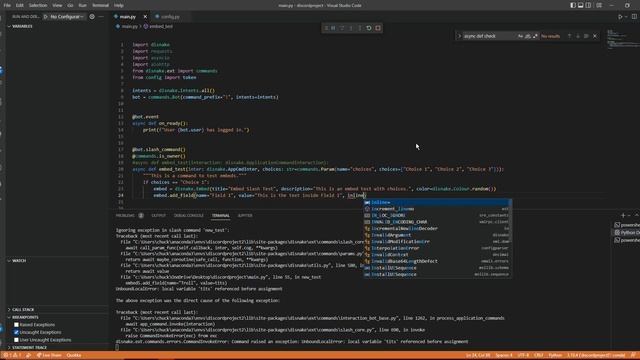Click the line and column indicator
640x360 pixels.
478,356
